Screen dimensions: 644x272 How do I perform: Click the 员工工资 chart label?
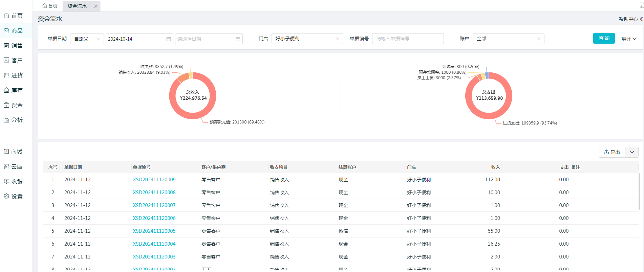pos(439,78)
